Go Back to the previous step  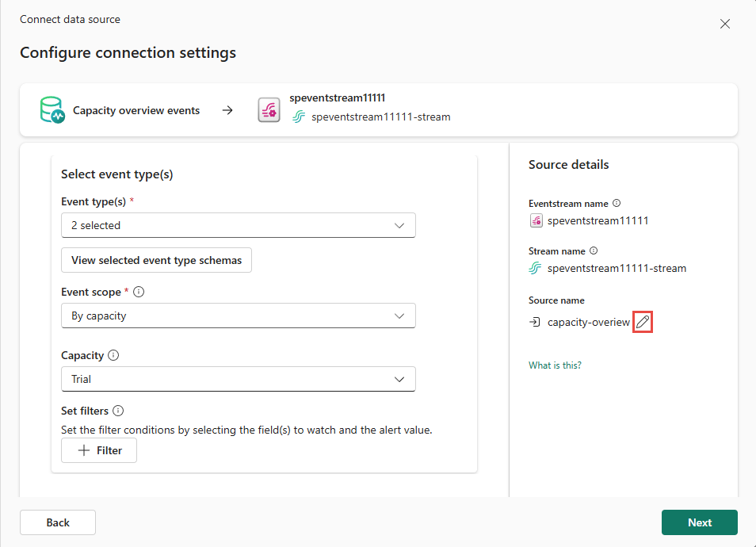coord(58,522)
